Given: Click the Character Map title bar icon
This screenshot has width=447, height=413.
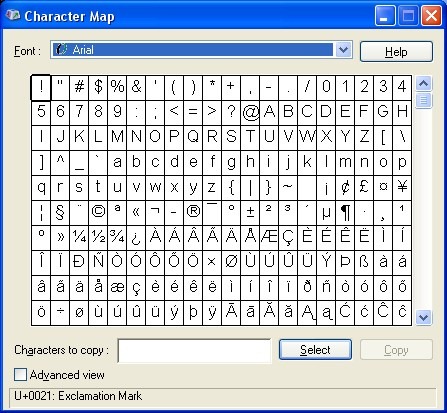Looking at the screenshot, I should (x=13, y=15).
